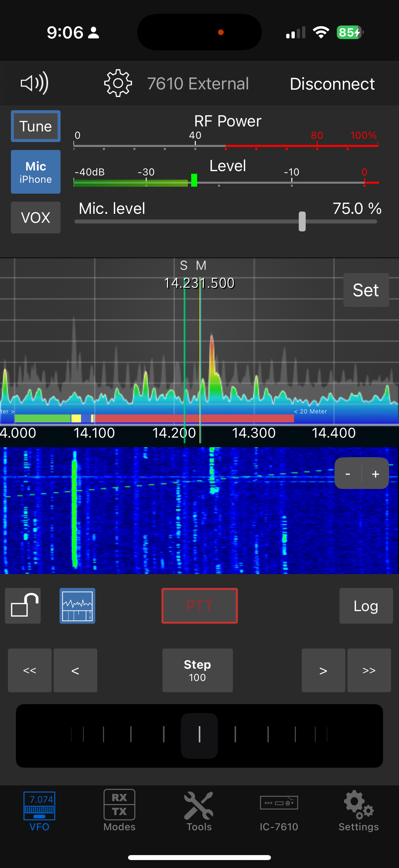399x868 pixels.
Task: Toggle the VFO lock padlock icon
Action: tap(23, 605)
